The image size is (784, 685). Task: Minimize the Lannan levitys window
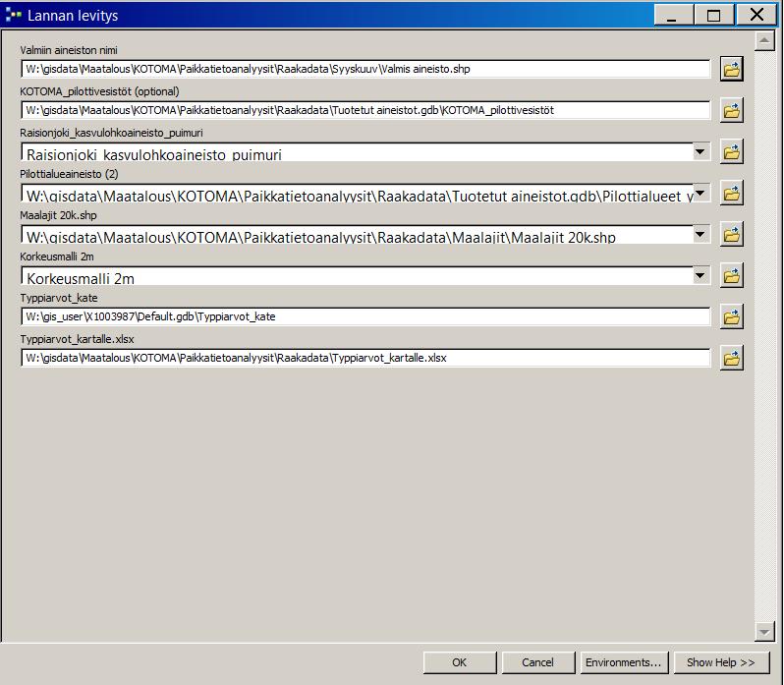(x=673, y=15)
